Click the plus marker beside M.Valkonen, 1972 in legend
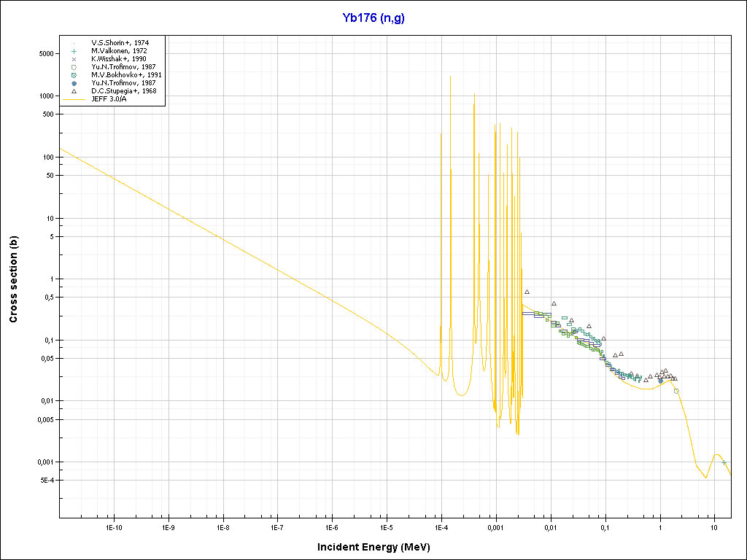747x560 pixels. pos(74,51)
